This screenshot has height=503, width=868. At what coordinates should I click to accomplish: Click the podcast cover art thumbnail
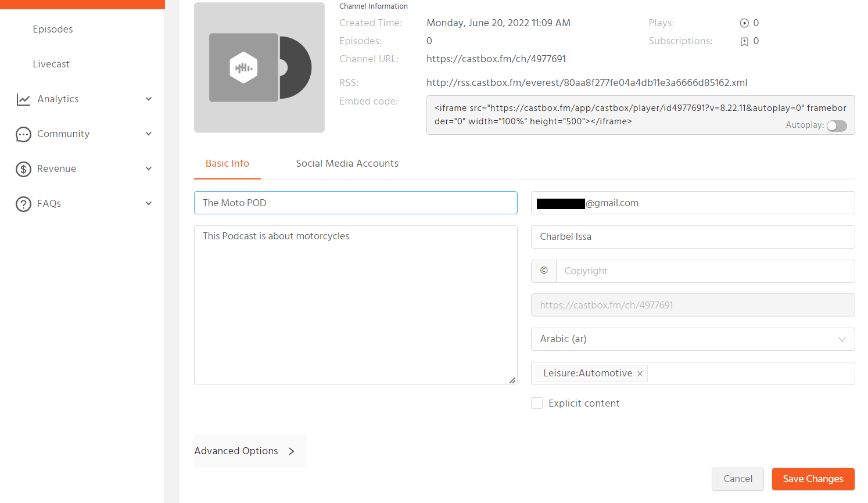259,67
